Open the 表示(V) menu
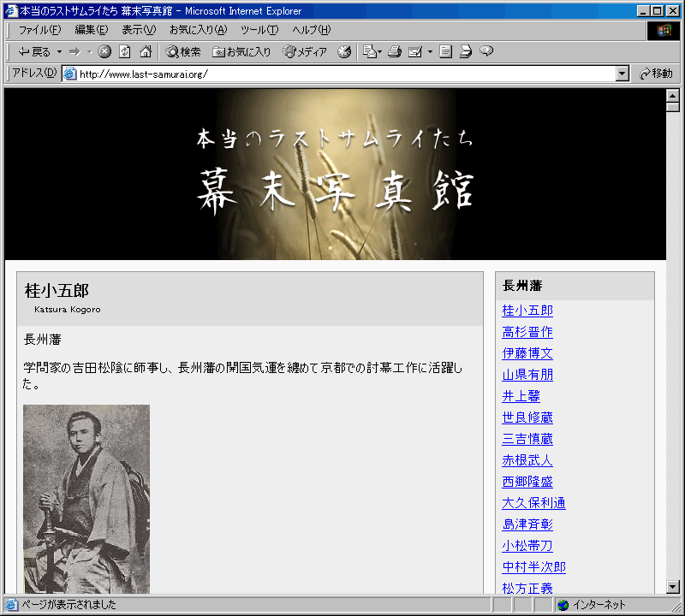The width and height of the screenshot is (685, 616). [139, 30]
